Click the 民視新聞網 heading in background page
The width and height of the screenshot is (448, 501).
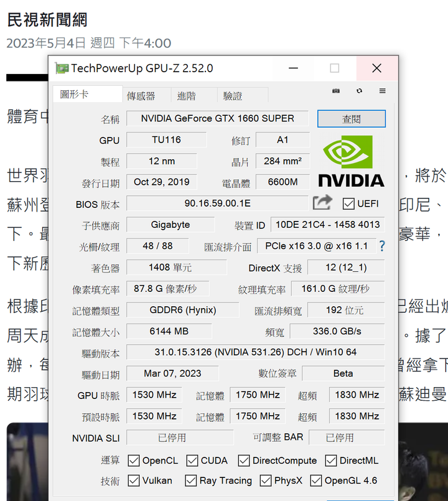point(47,20)
